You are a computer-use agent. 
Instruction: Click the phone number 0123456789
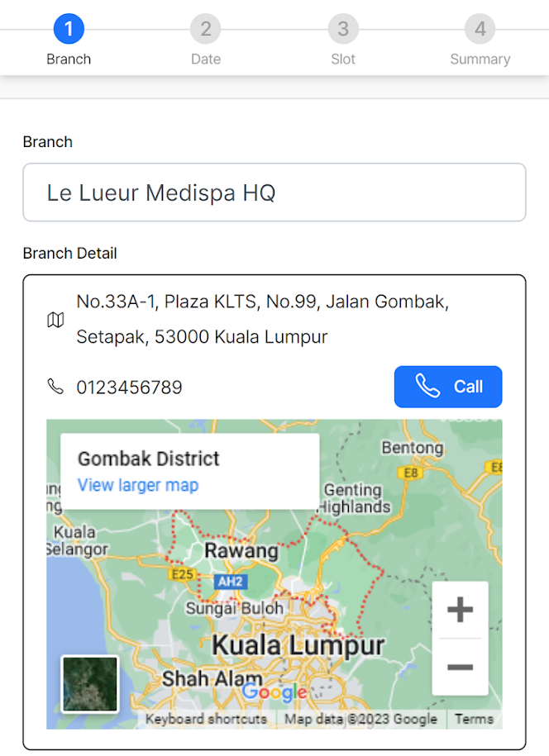pyautogui.click(x=130, y=388)
